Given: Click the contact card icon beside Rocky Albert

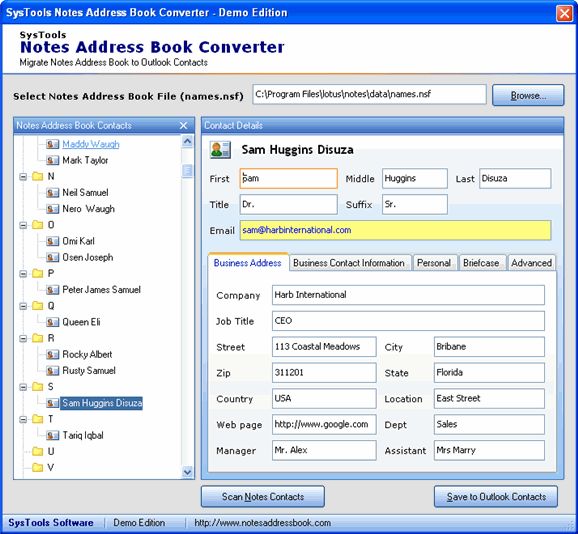Looking at the screenshot, I should coord(52,355).
